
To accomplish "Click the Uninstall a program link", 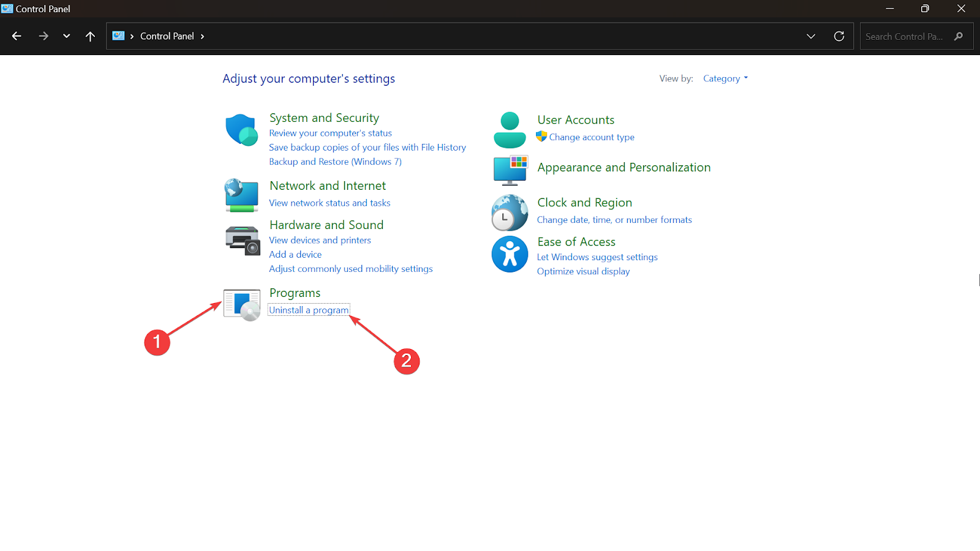I will pyautogui.click(x=309, y=310).
